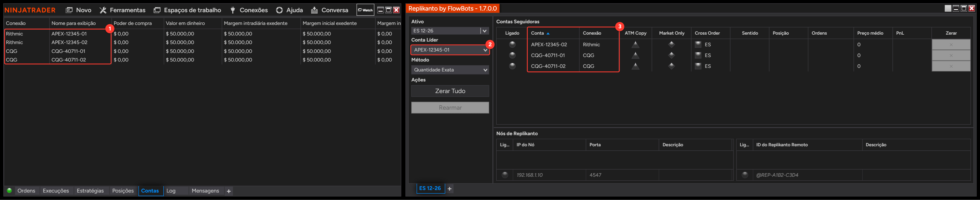Open the Novo menu in NinjaTrader

pyautogui.click(x=78, y=10)
